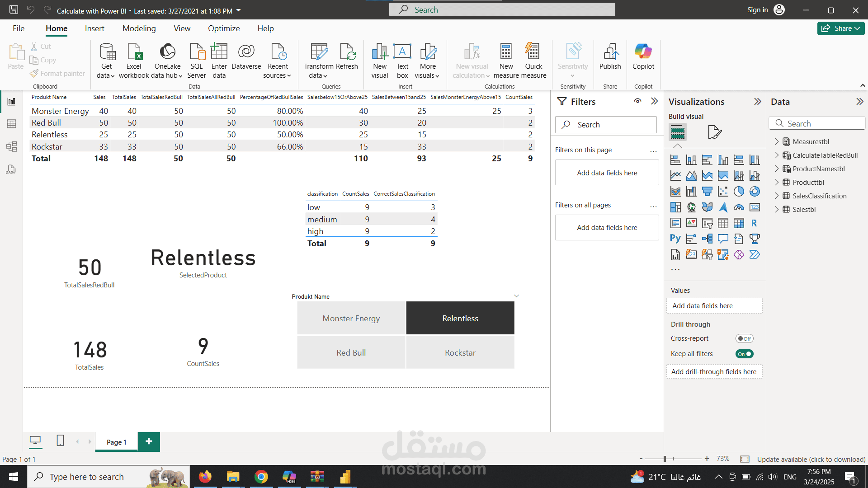
Task: Click the Save icon in title bar
Action: (x=14, y=9)
